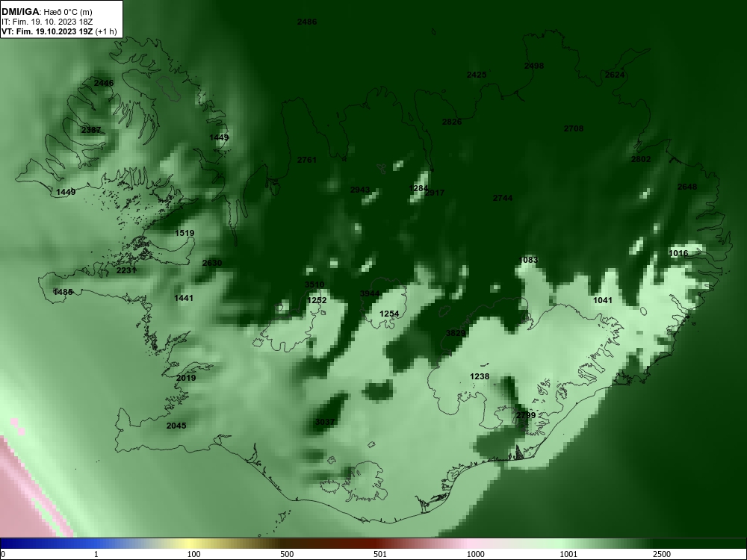This screenshot has width=747, height=560.
Task: Click the map value 1238
Action: coord(480,376)
